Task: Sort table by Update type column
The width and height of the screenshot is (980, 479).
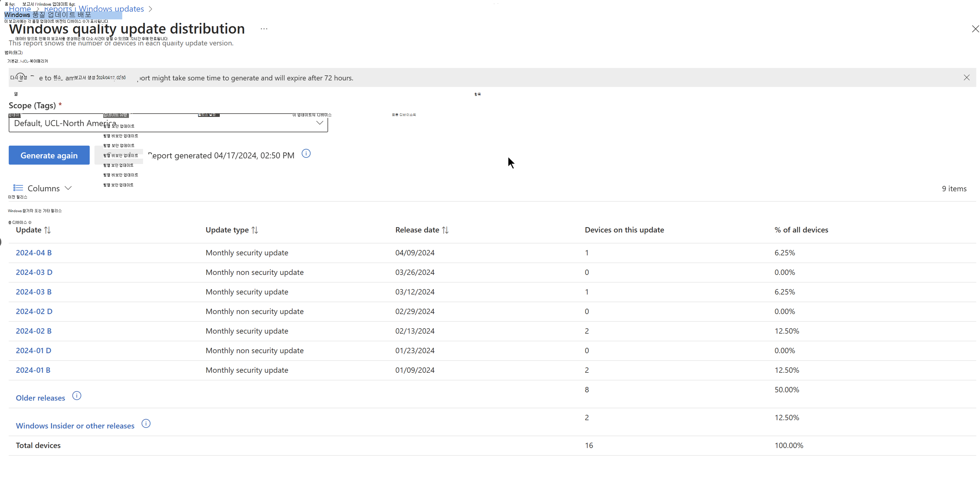Action: (255, 230)
